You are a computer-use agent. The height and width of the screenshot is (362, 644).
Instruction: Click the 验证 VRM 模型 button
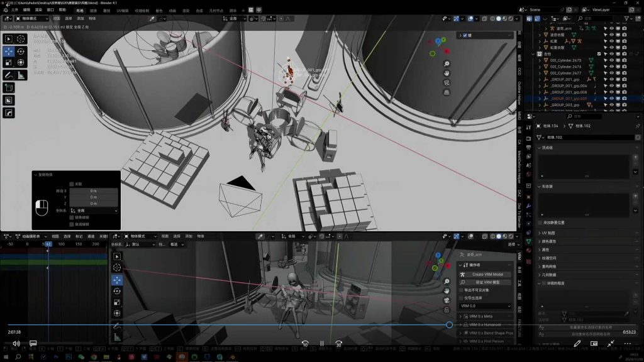[489, 281]
